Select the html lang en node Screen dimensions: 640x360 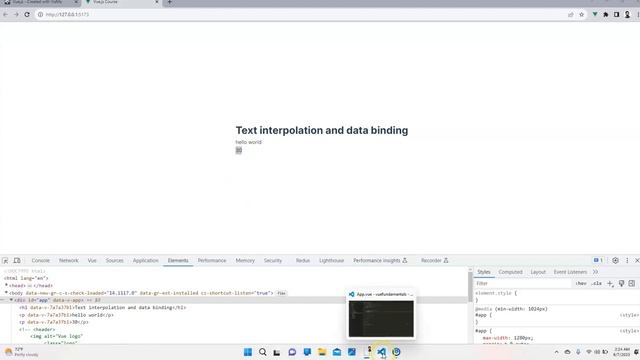point(26,278)
